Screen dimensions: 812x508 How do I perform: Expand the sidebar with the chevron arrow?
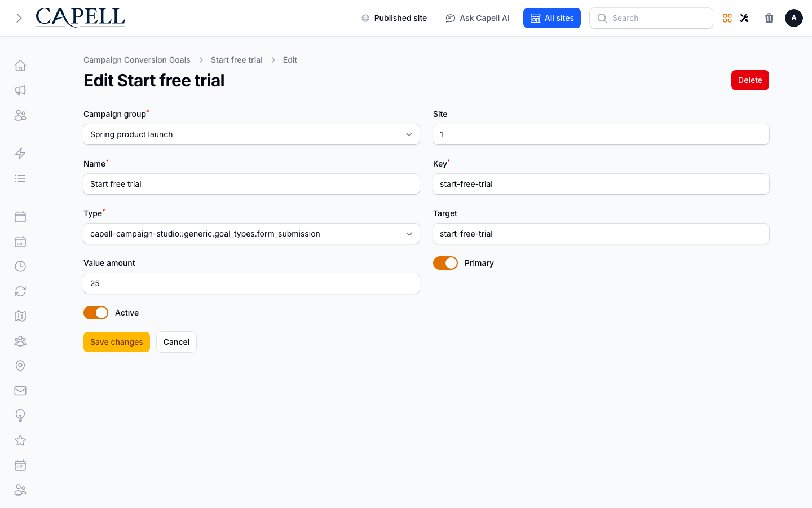(19, 18)
